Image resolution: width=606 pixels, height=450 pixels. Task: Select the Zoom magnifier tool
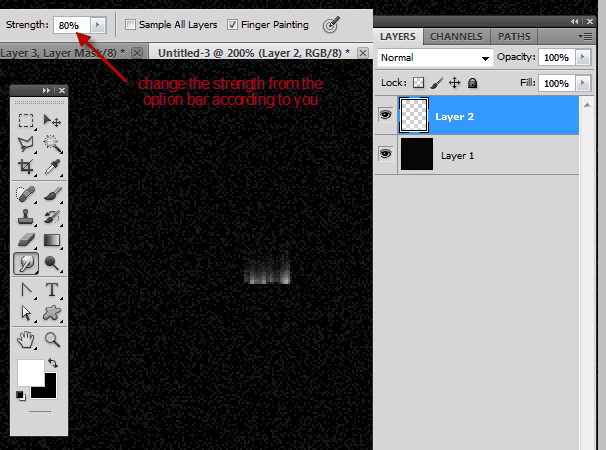coord(52,340)
